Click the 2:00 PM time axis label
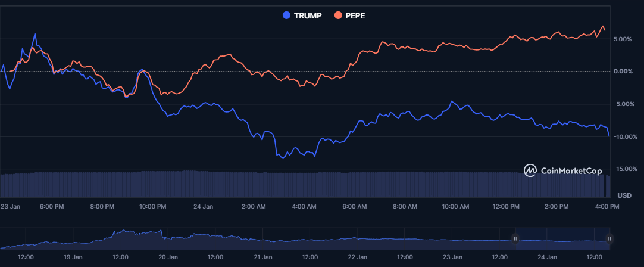This screenshot has width=644, height=267. click(558, 207)
